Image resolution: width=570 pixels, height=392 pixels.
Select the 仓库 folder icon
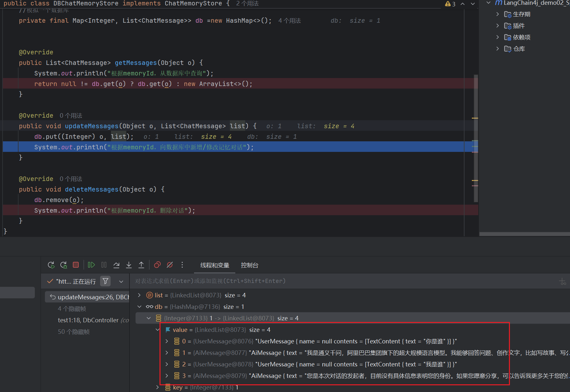508,49
